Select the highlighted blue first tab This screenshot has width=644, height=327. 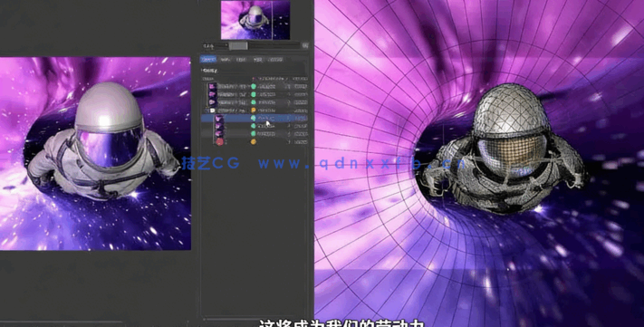(208, 60)
